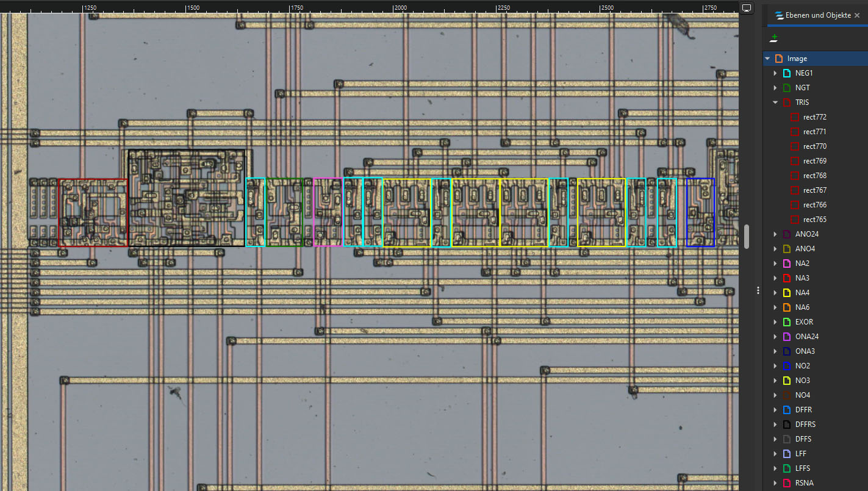Image resolution: width=868 pixels, height=491 pixels.
Task: Click the yellow document swatch next to NA4
Action: pos(786,292)
